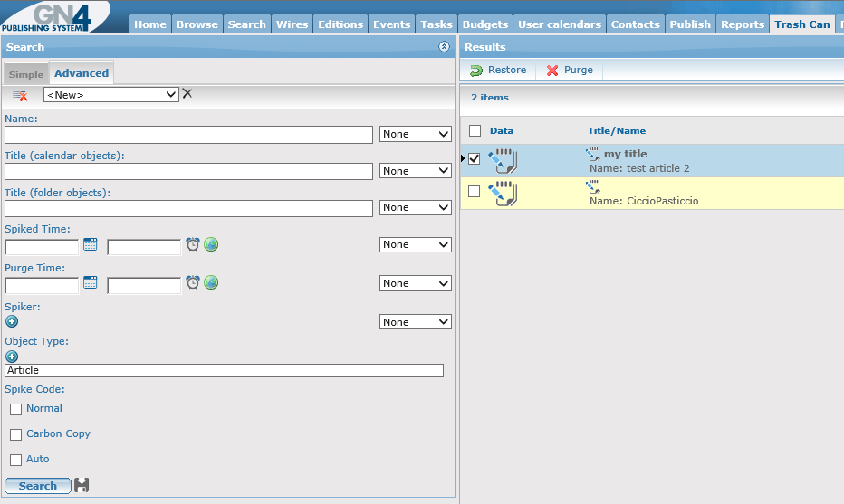
Task: Click the large article icon for CiccioPasticcio
Action: pos(503,194)
